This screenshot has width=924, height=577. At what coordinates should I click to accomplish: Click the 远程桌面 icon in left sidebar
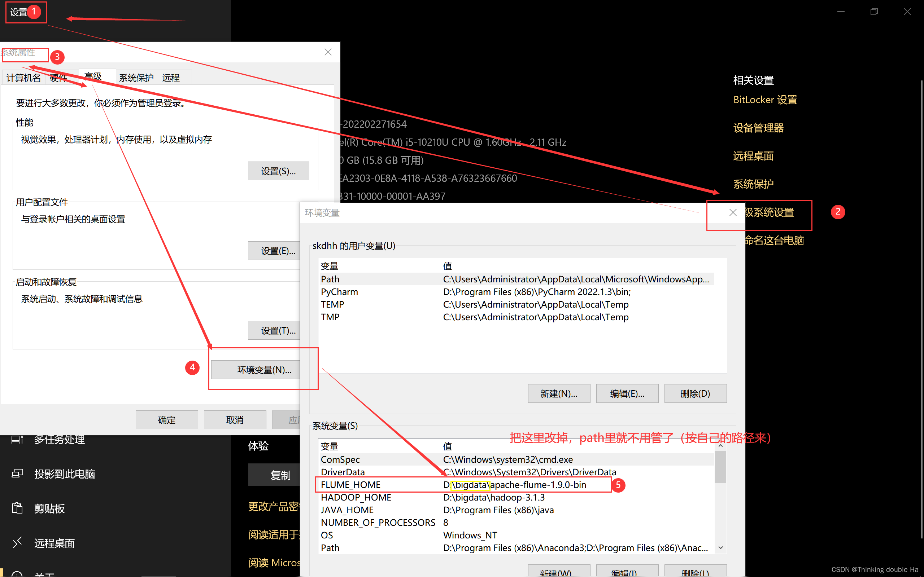tap(17, 542)
